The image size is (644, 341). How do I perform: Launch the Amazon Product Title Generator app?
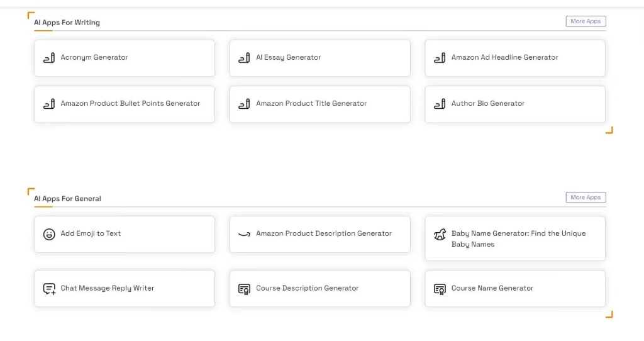[x=311, y=104]
